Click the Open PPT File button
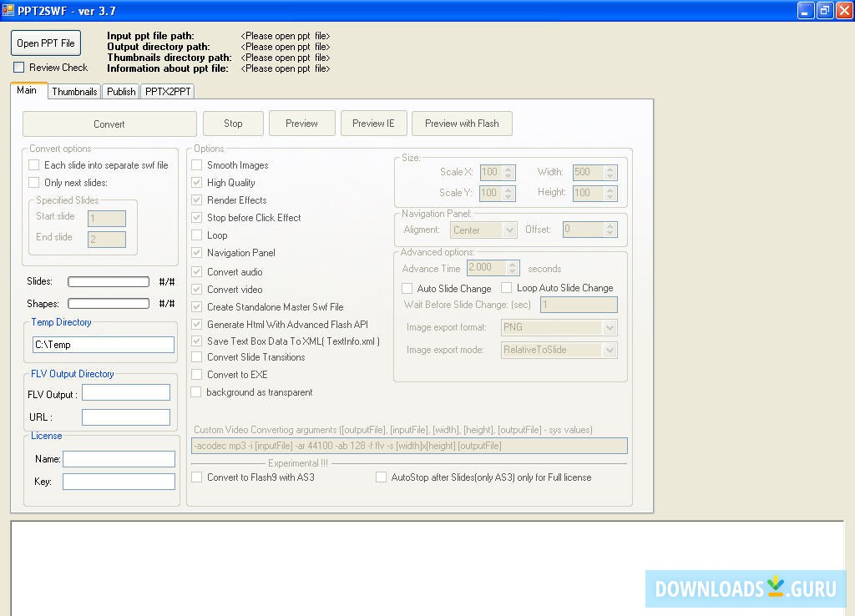The image size is (855, 616). [x=45, y=43]
